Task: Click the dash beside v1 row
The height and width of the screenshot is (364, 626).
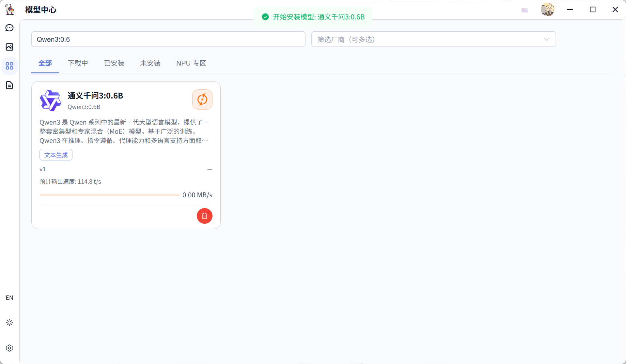Action: point(210,170)
